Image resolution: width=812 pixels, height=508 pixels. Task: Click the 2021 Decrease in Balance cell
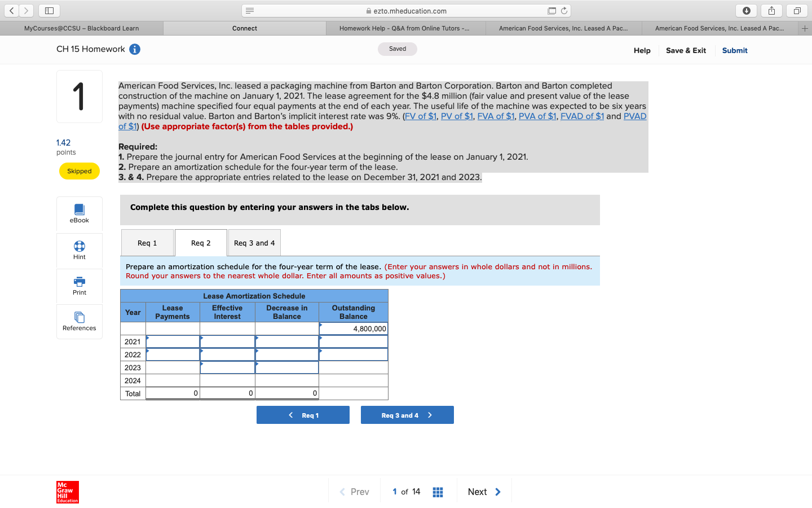pos(287,341)
